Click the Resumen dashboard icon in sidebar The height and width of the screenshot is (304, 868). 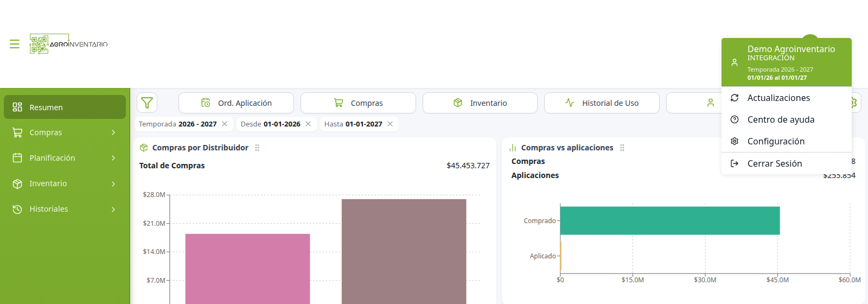17,107
